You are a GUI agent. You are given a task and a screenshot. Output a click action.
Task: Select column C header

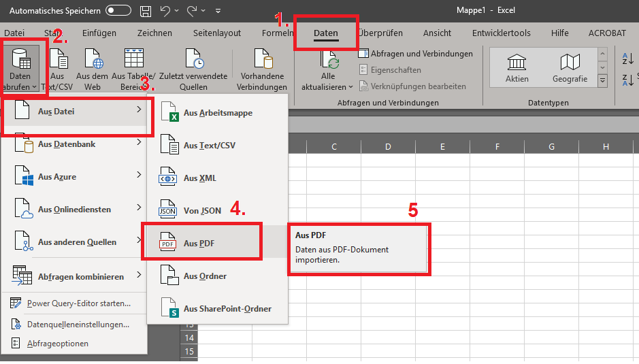point(333,146)
